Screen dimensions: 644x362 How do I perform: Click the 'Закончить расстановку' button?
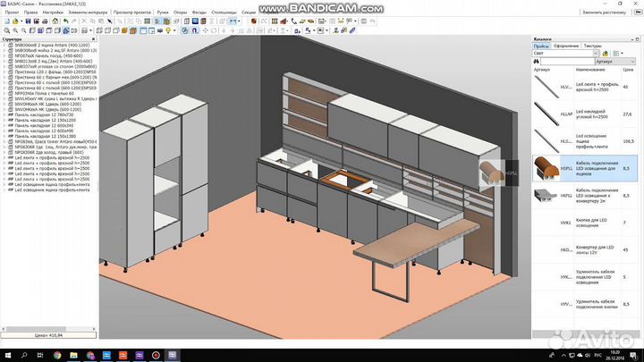click(604, 13)
